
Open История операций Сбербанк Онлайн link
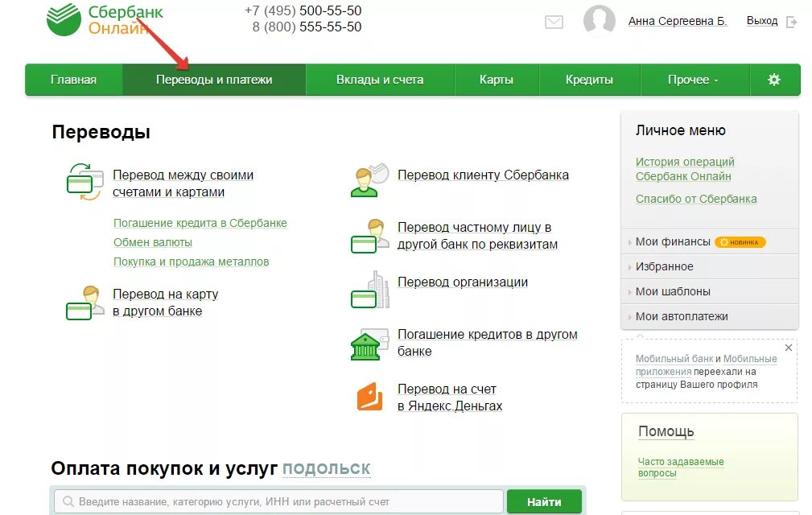[685, 169]
